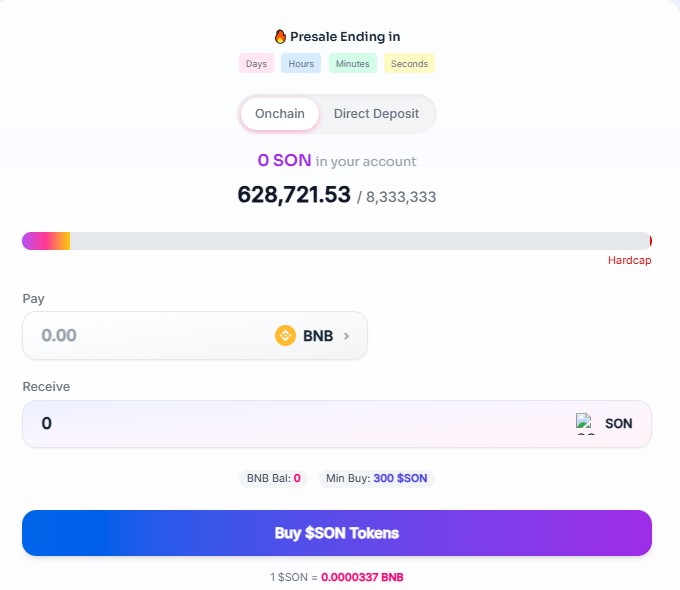Click the Days countdown box
The image size is (680, 590).
coord(256,64)
